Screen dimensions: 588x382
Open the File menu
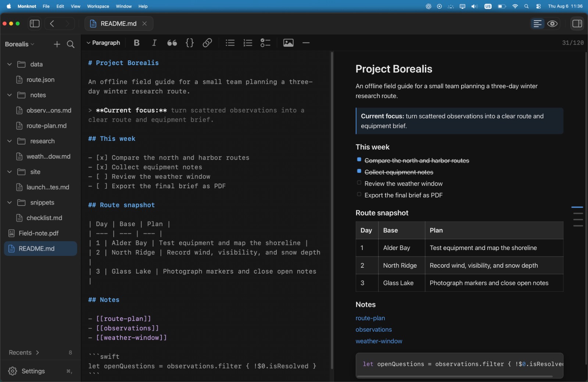46,6
